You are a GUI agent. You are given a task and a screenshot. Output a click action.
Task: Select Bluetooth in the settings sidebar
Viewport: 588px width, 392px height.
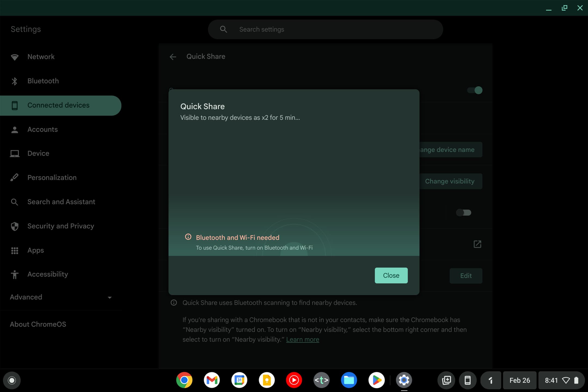pos(43,81)
